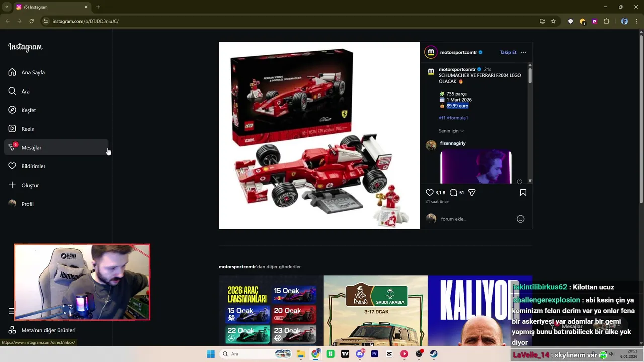Click the browser page scrollbar

[641, 118]
